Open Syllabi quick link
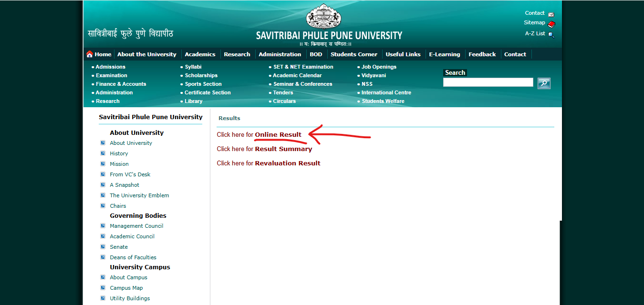This screenshot has height=305, width=644. (193, 67)
